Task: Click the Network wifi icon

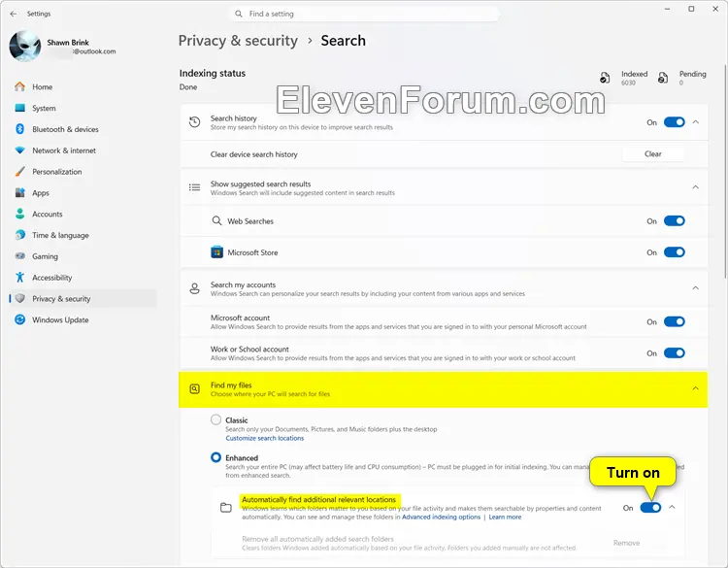Action: 19,150
